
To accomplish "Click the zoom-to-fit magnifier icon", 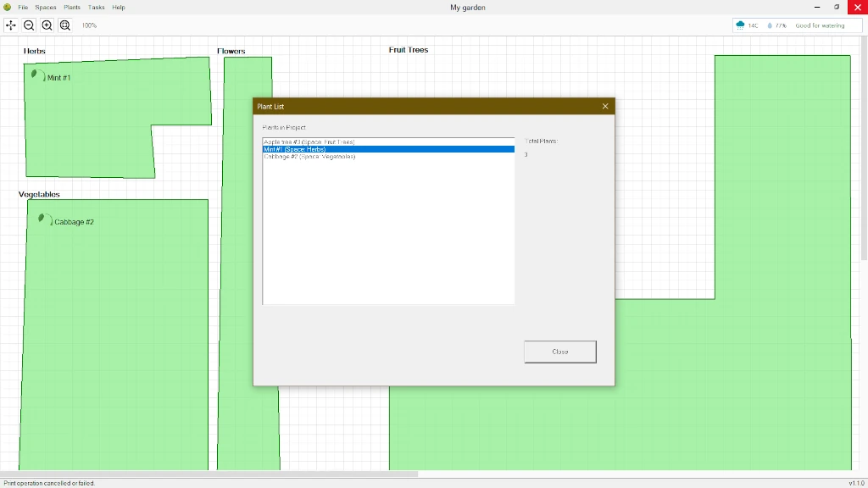I will coord(64,25).
